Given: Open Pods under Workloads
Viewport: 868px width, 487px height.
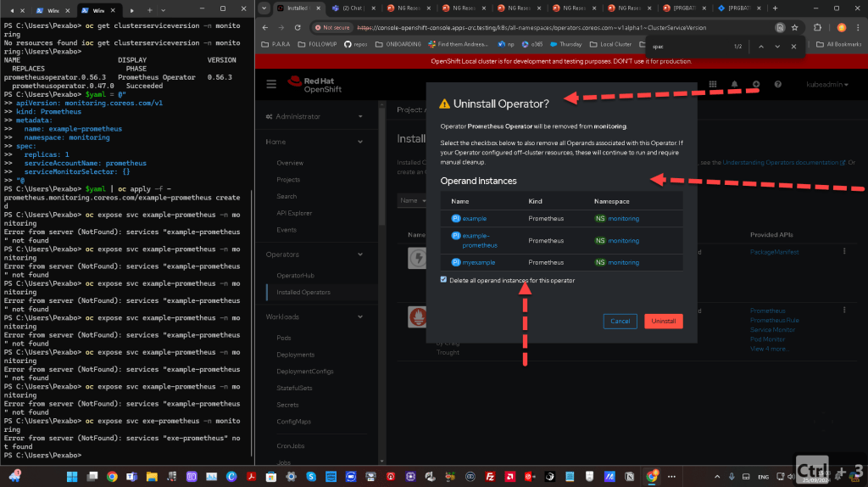Looking at the screenshot, I should 284,338.
